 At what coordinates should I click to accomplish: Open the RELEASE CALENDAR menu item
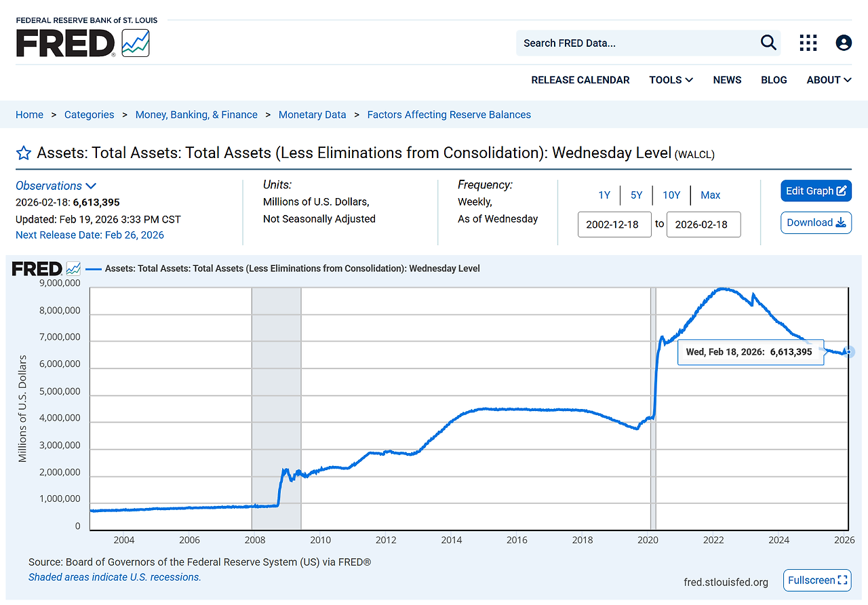point(580,79)
